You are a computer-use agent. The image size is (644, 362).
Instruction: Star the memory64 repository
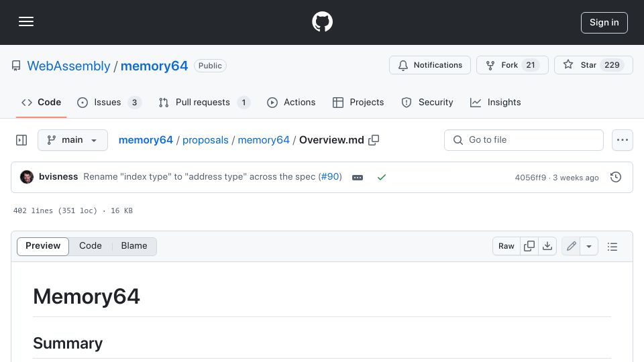coord(593,65)
